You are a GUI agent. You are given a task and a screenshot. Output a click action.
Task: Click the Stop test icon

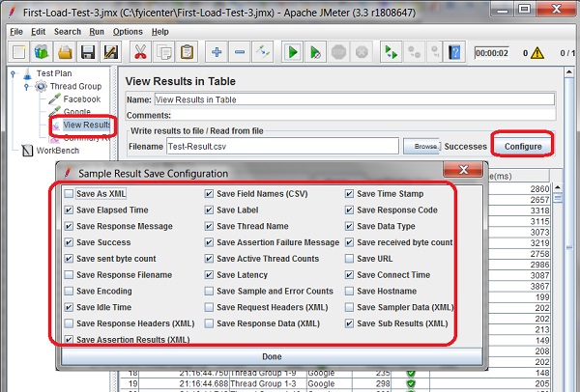(x=338, y=52)
